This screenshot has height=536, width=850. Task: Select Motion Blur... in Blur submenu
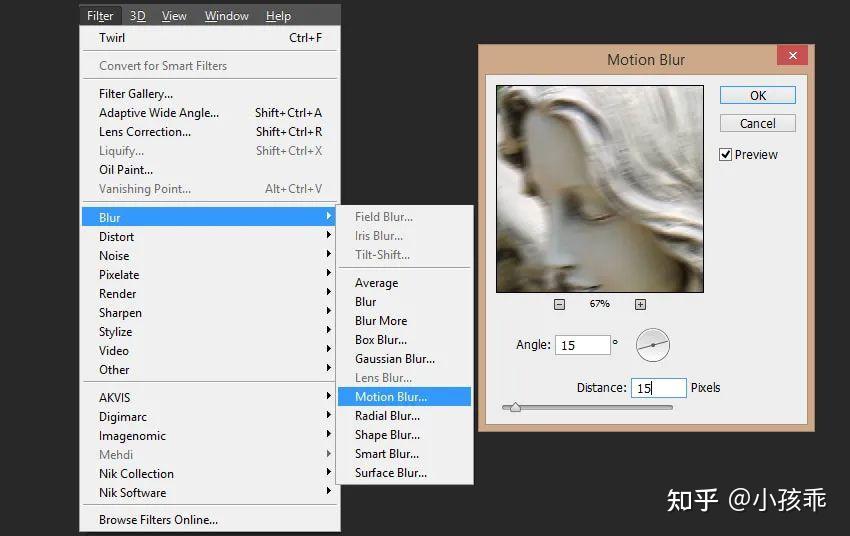(x=404, y=396)
